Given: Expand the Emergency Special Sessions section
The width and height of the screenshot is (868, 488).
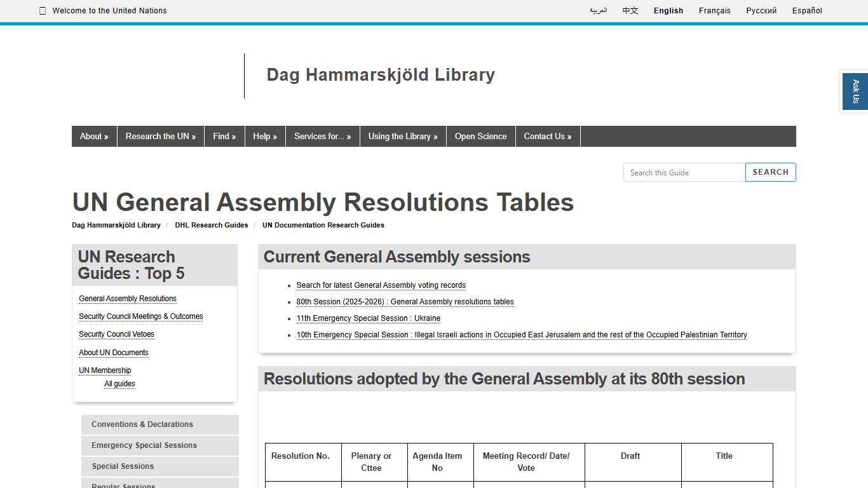Looking at the screenshot, I should [x=144, y=445].
